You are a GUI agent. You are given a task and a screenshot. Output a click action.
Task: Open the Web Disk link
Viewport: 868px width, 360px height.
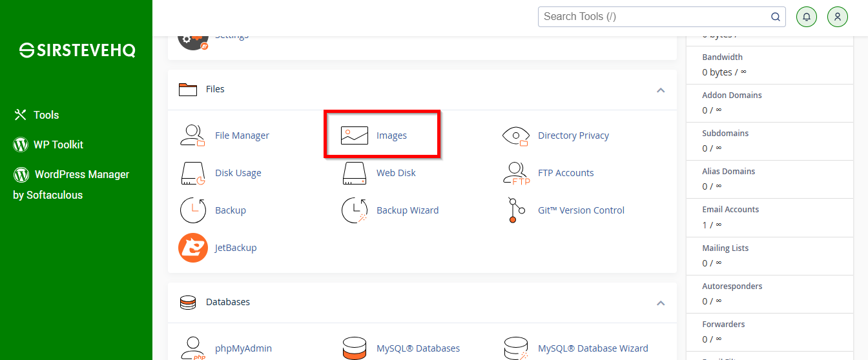397,173
